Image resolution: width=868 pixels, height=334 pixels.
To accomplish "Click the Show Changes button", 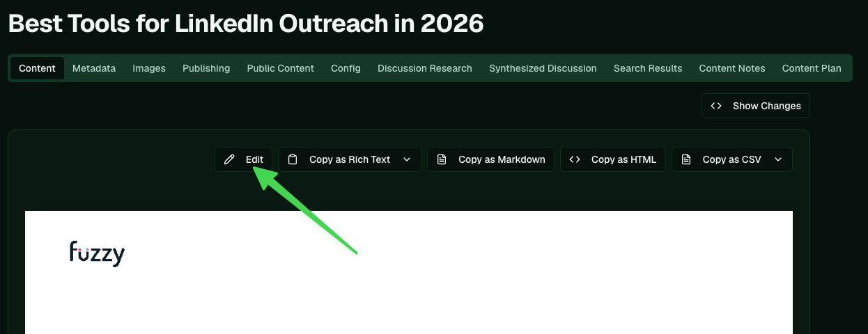I will (756, 106).
